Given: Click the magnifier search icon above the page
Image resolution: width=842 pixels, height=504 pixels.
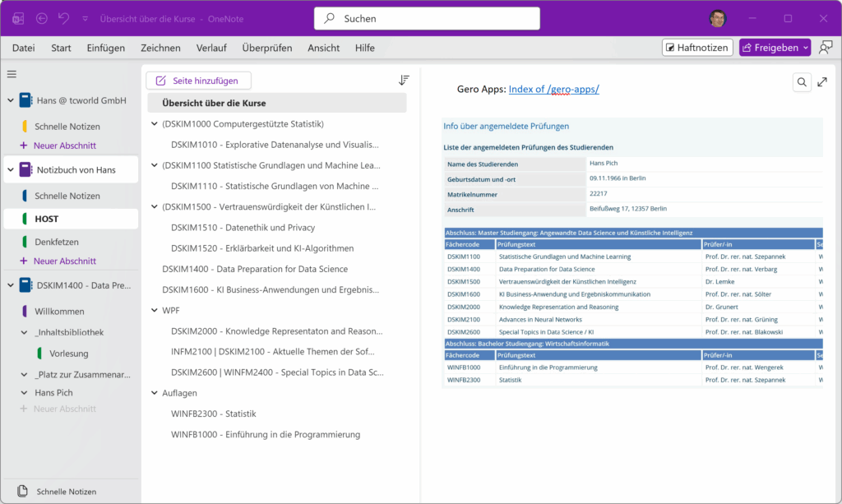Looking at the screenshot, I should [x=802, y=82].
